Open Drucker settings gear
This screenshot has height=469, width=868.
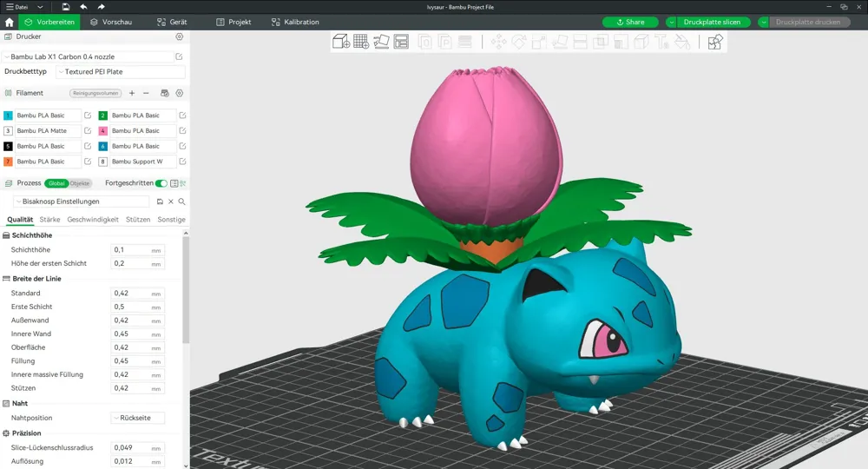coord(180,36)
